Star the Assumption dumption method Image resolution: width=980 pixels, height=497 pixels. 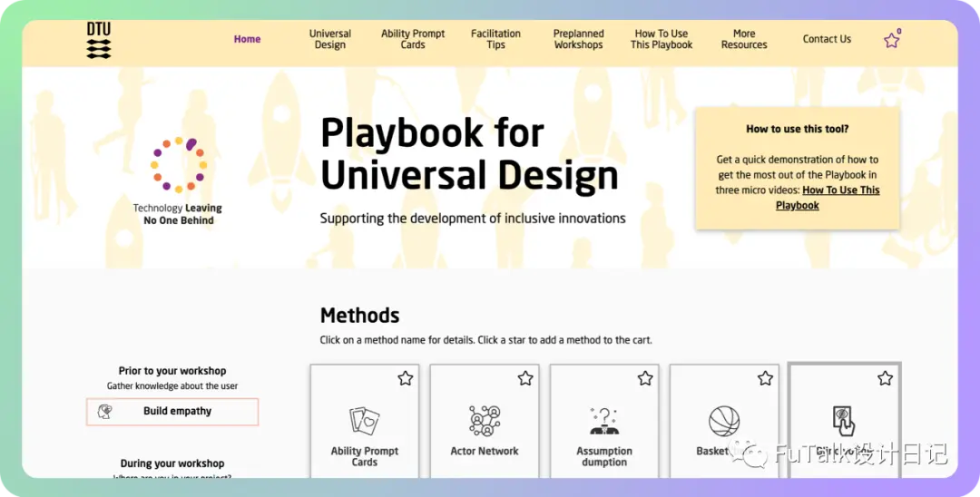(645, 378)
